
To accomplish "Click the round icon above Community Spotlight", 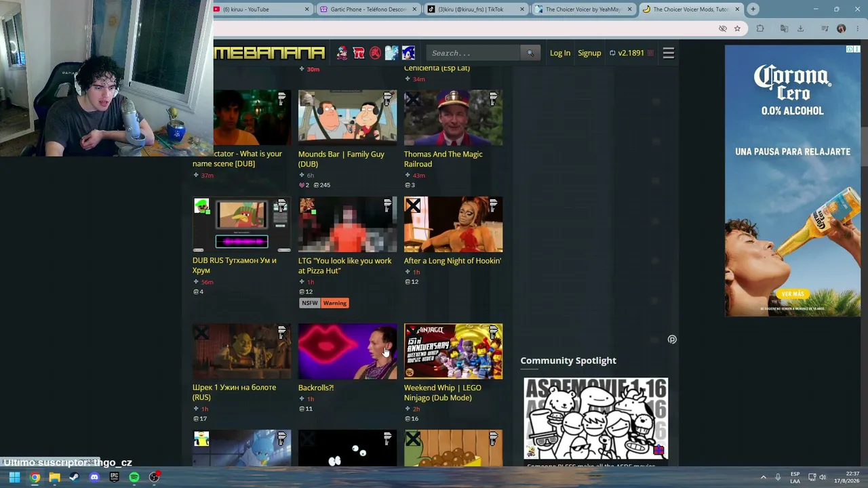I will (x=672, y=340).
